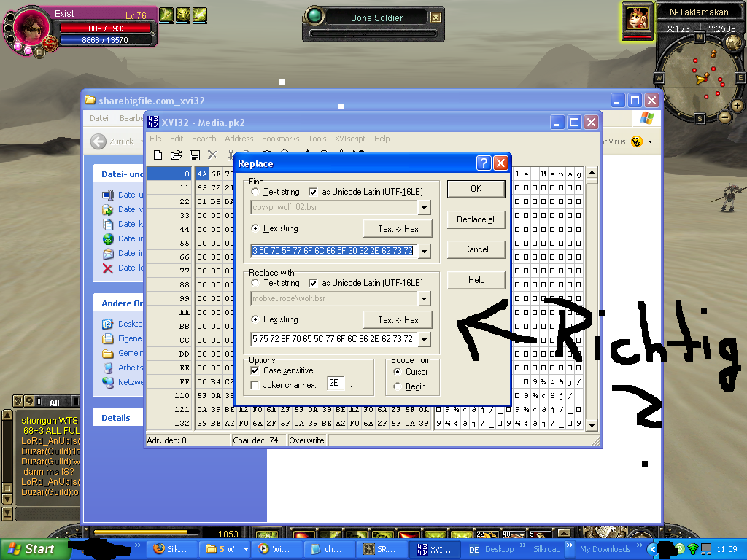The height and width of the screenshot is (560, 747).
Task: Click the Replace dialog question mark help icon
Action: click(x=484, y=163)
